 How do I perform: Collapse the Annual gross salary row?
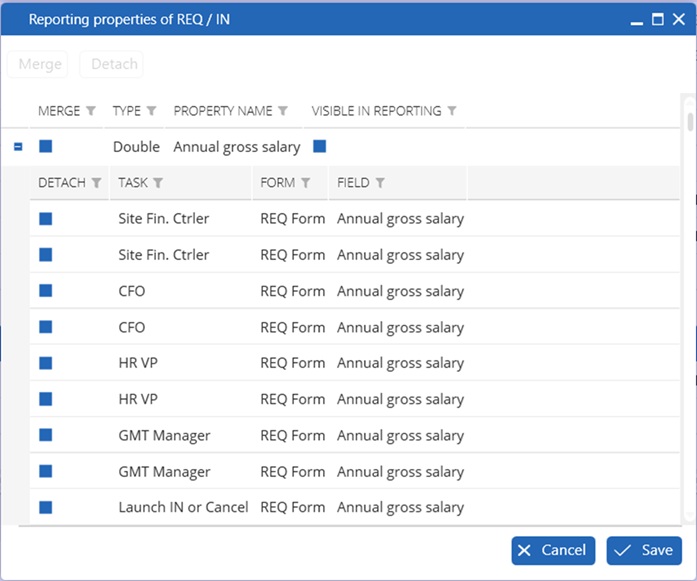pos(18,146)
